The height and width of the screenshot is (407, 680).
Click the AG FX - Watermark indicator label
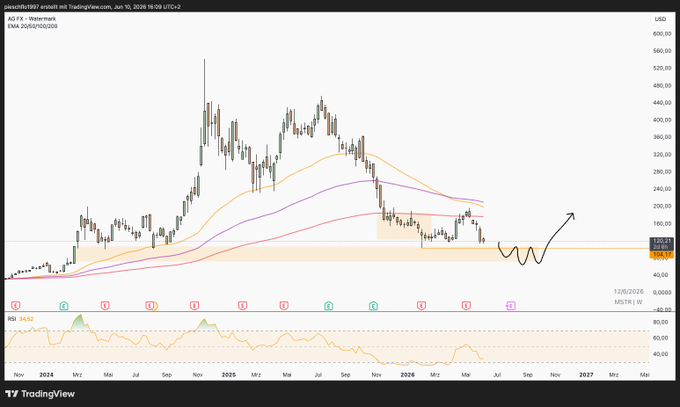pyautogui.click(x=32, y=19)
